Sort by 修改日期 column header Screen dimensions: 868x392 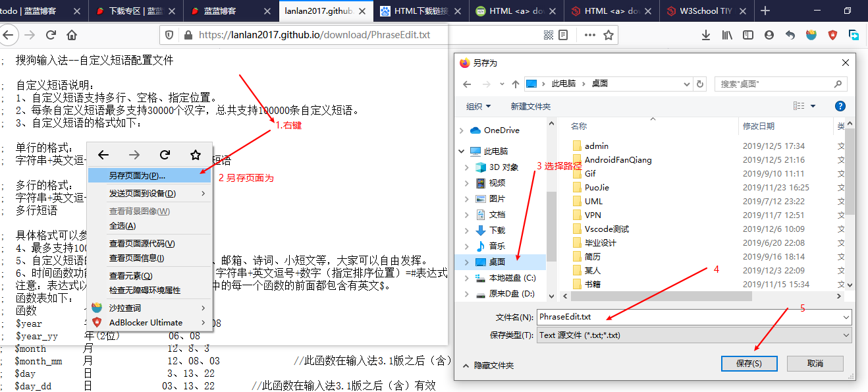759,126
